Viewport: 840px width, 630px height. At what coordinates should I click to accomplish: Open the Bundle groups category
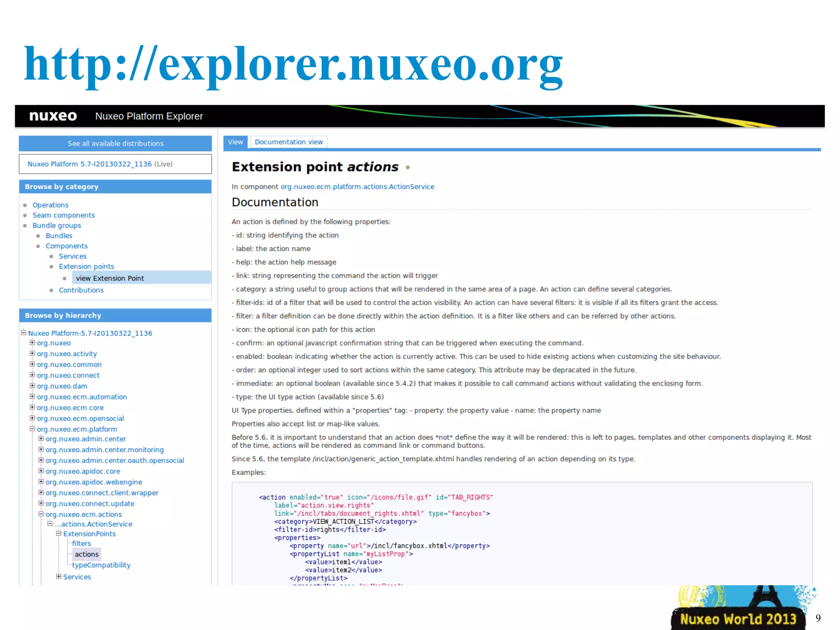click(57, 225)
